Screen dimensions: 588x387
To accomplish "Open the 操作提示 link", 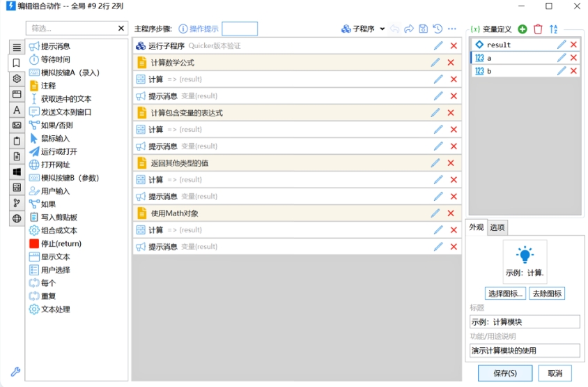I will click(199, 29).
